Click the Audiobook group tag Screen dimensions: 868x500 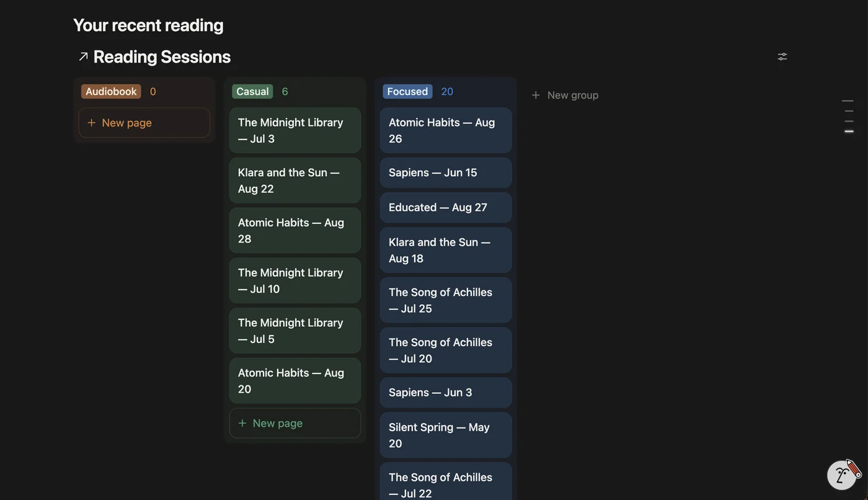pos(111,91)
